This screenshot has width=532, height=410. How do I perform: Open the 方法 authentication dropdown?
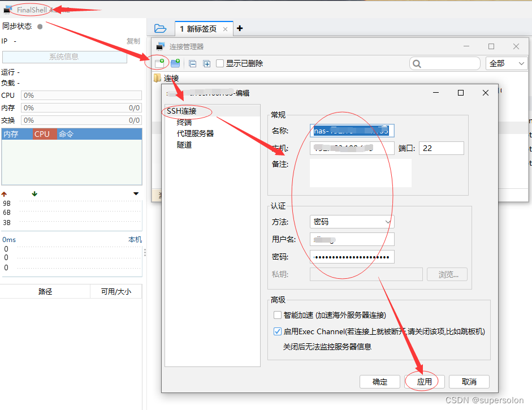point(351,221)
